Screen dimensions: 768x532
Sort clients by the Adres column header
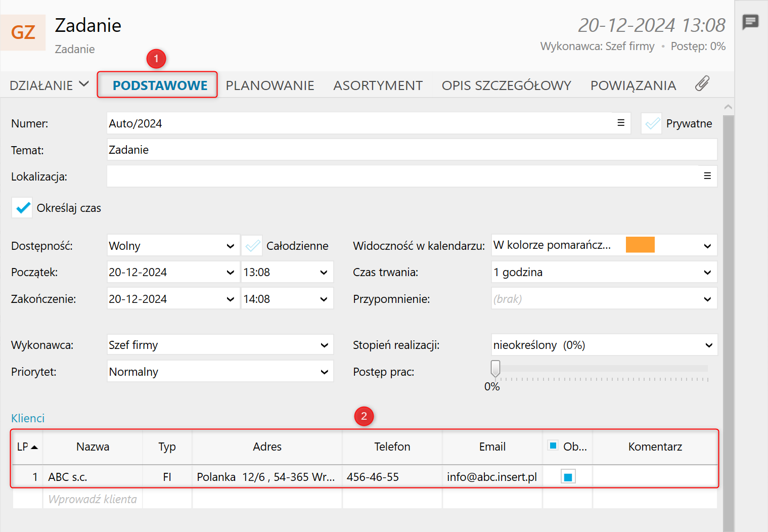[267, 447]
